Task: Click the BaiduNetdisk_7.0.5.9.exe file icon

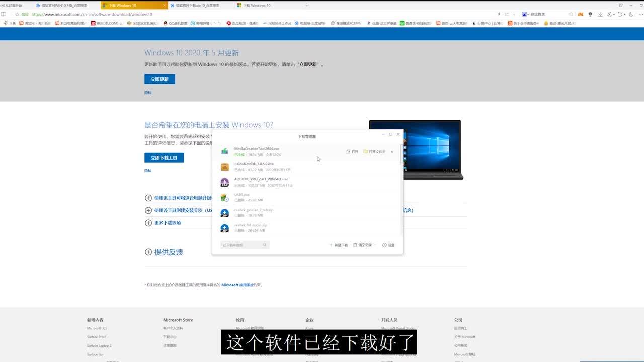Action: [x=225, y=167]
